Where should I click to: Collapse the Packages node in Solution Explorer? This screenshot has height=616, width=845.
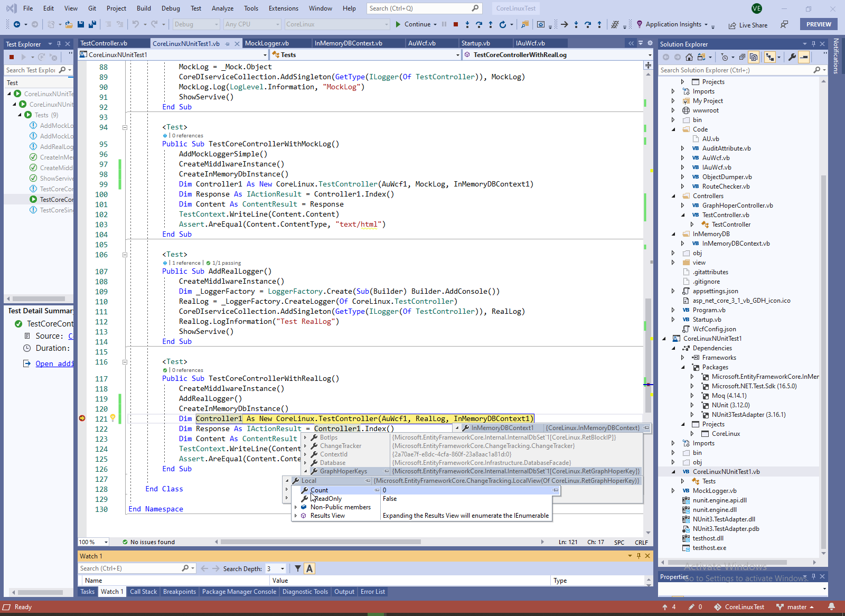683,367
